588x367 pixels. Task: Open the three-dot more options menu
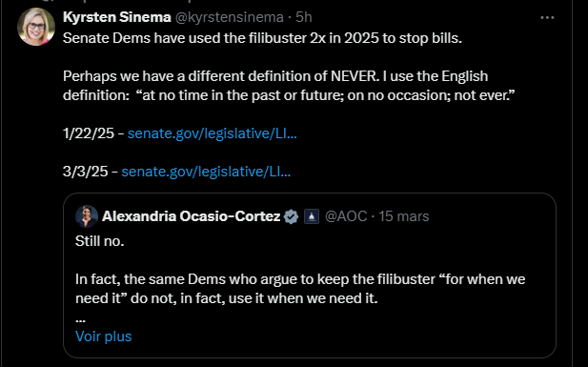547,17
